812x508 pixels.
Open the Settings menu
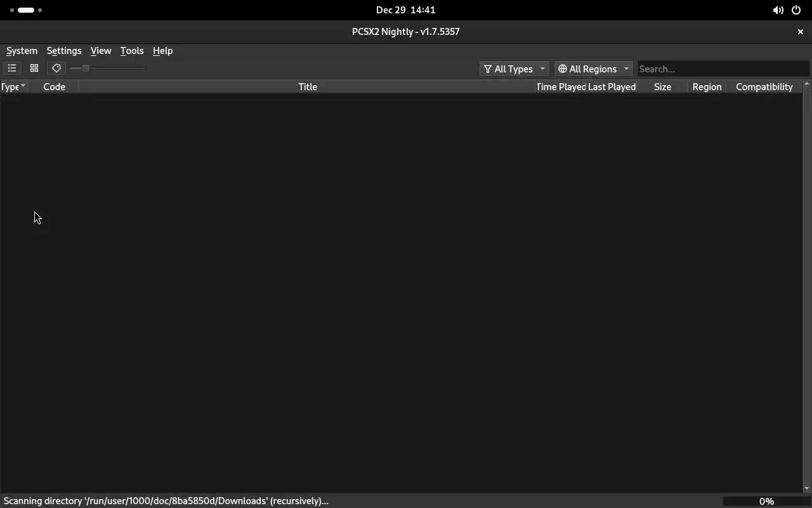(x=64, y=51)
